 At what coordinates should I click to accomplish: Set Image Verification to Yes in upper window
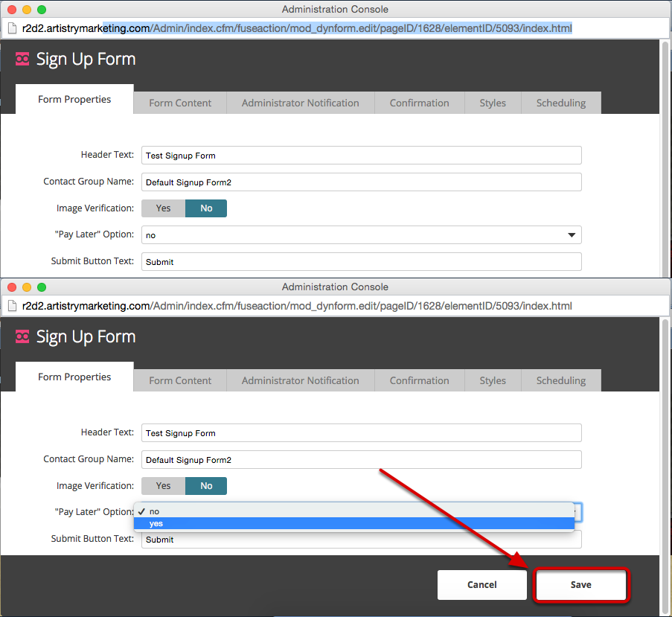pyautogui.click(x=163, y=208)
